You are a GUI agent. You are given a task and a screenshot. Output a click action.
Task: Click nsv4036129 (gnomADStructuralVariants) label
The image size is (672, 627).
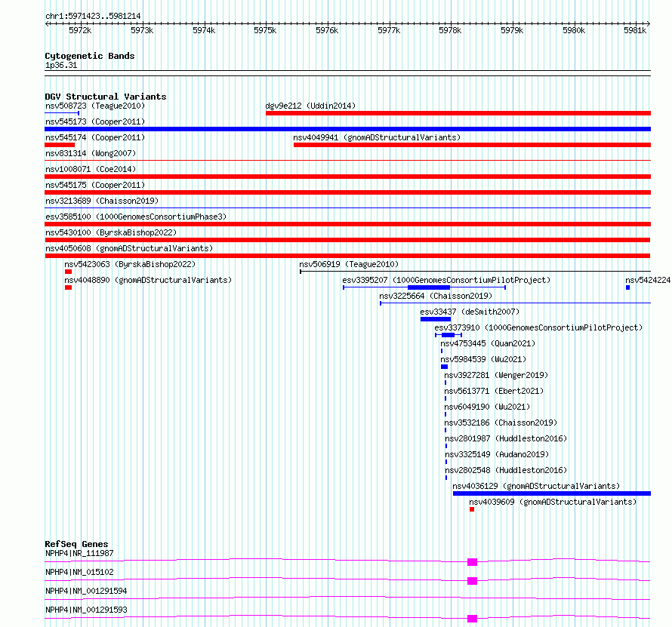pyautogui.click(x=536, y=486)
